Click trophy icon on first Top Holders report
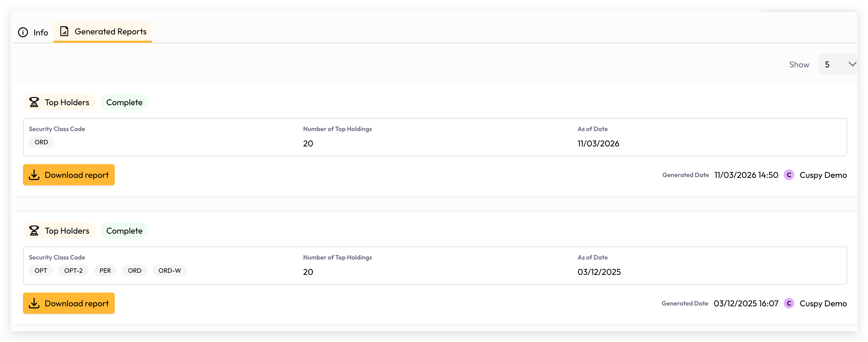The image size is (868, 342). point(34,102)
